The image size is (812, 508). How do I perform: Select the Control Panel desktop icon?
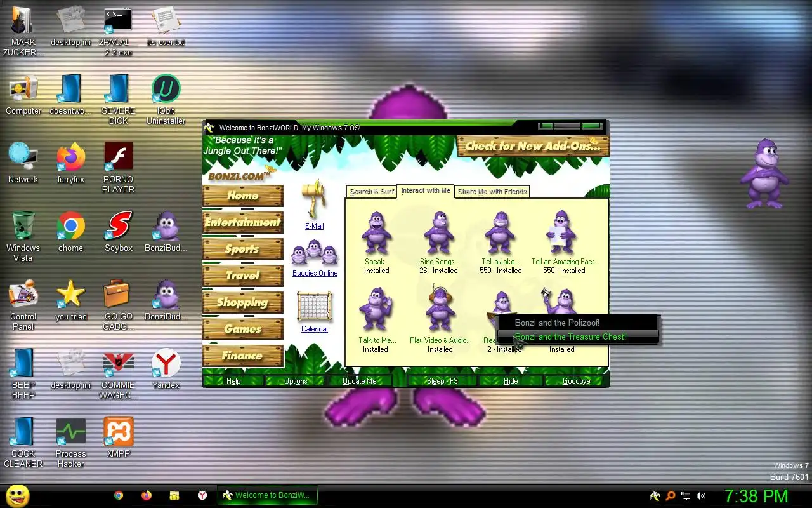(23, 295)
